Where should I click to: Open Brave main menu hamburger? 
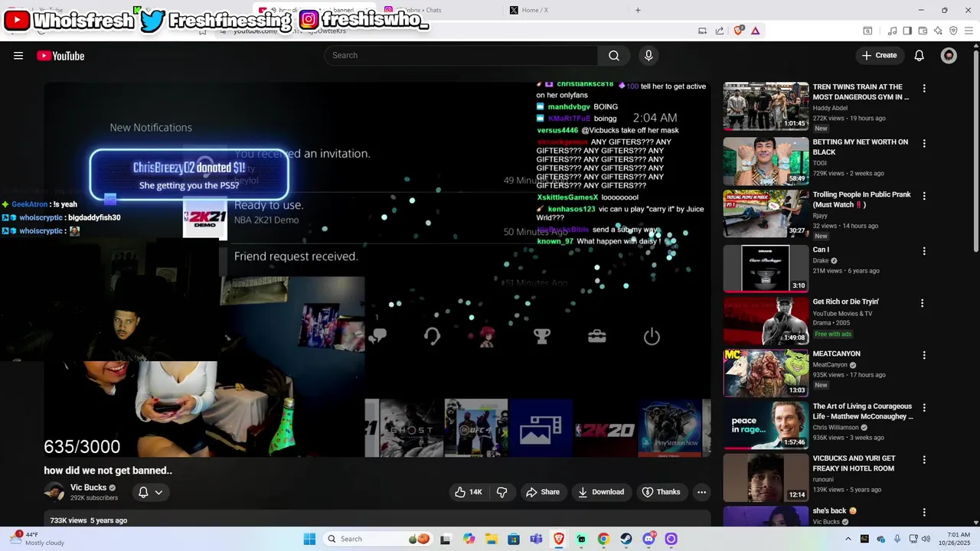[x=969, y=31]
